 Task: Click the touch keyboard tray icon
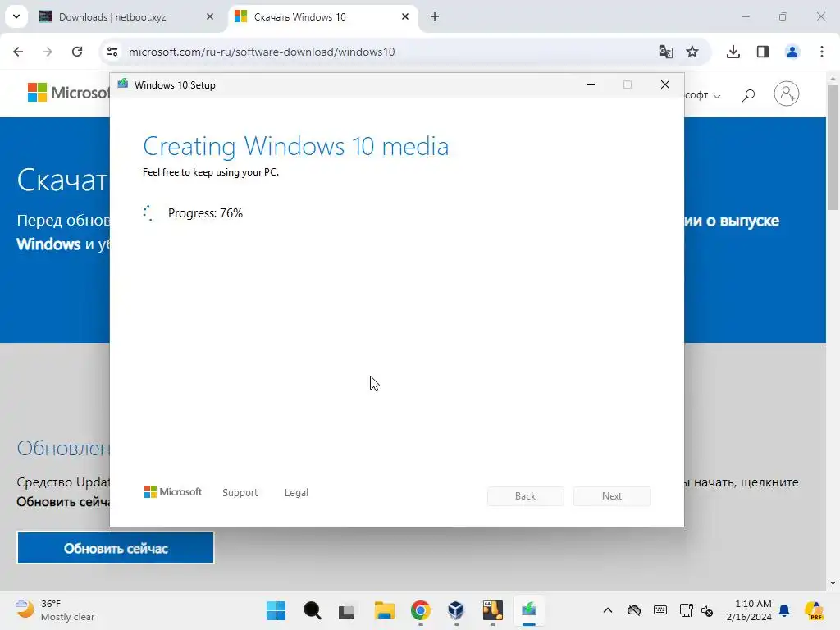click(x=660, y=610)
